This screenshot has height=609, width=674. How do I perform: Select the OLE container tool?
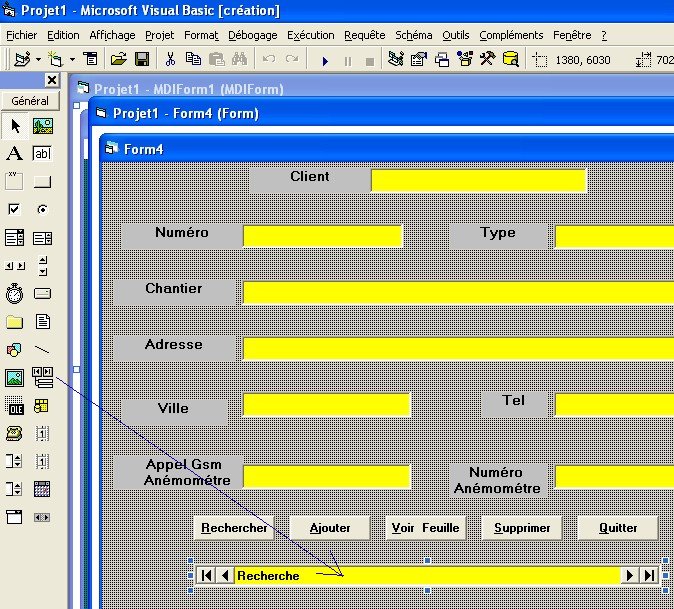pos(14,406)
